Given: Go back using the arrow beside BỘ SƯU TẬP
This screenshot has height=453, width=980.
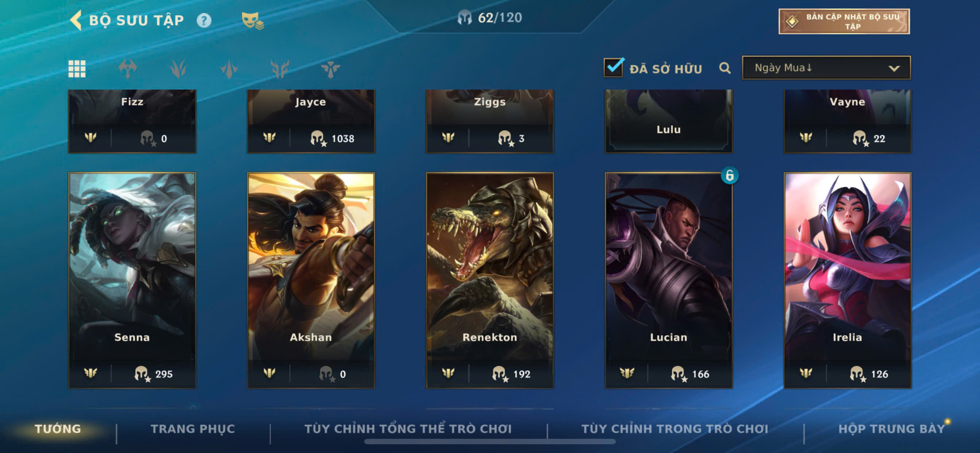Looking at the screenshot, I should pos(76,20).
